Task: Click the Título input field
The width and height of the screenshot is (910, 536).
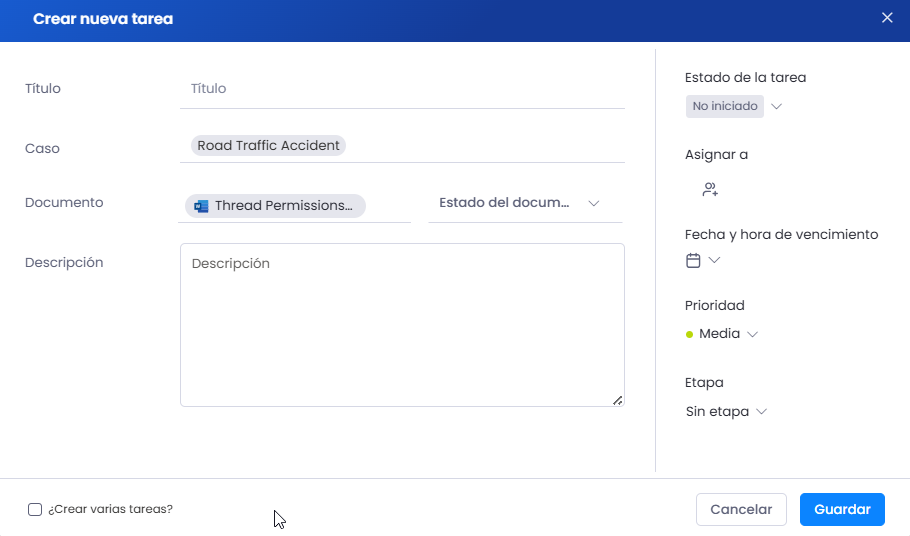Action: pyautogui.click(x=402, y=89)
